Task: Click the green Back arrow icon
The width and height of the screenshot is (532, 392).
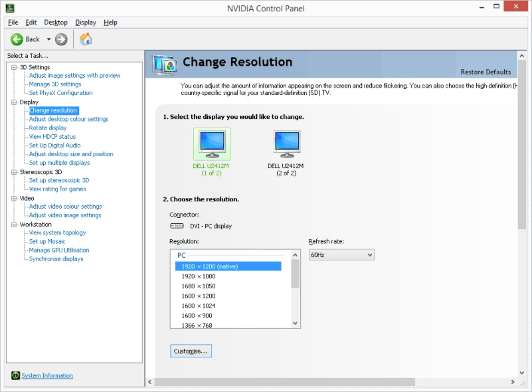Action: 17,39
